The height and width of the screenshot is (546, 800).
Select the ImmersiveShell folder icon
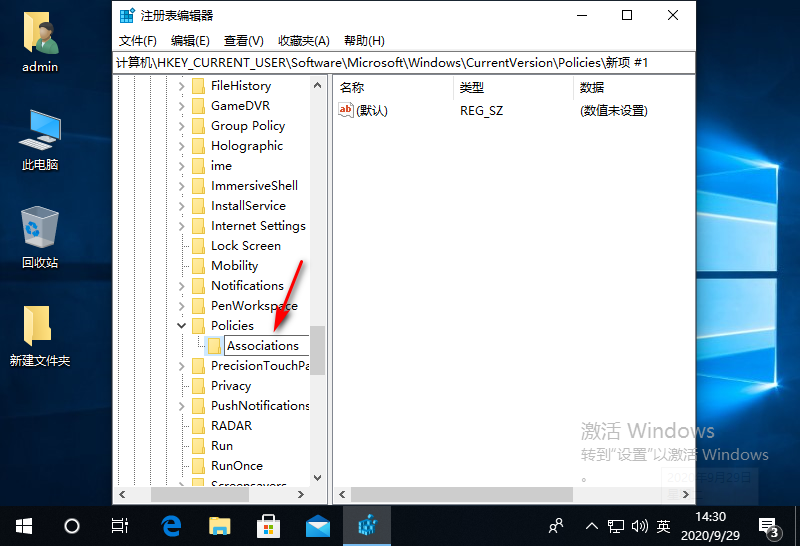point(198,186)
